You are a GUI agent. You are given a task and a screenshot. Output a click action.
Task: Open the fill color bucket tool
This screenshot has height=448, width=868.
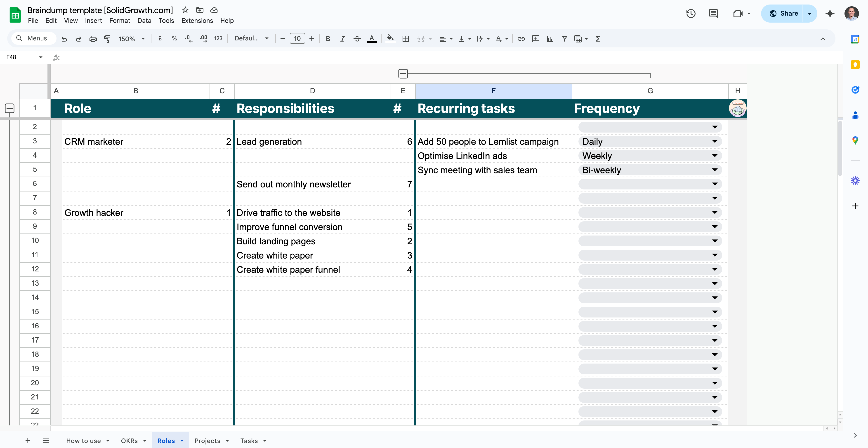390,38
